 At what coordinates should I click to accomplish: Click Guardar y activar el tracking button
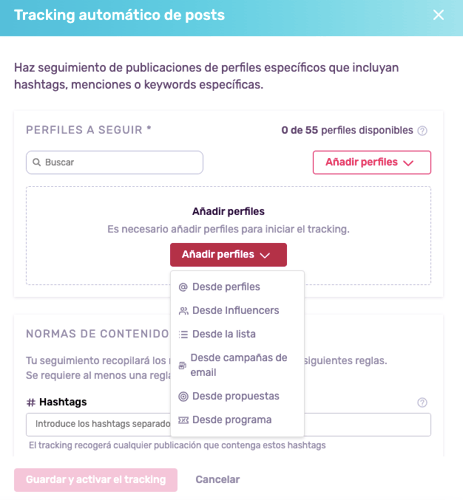click(96, 480)
